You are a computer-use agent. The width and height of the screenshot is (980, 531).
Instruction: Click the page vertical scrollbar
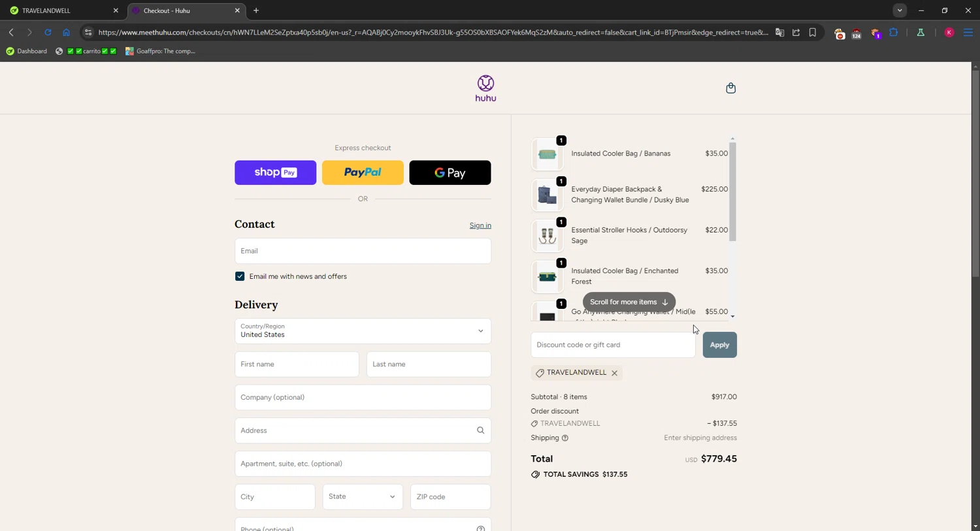tap(975, 173)
